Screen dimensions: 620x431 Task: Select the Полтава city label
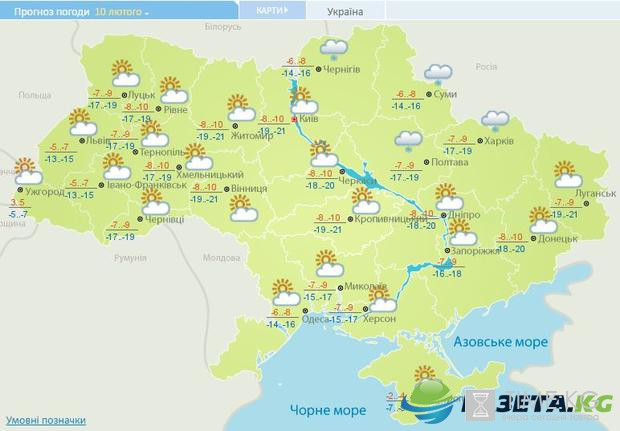tap(450, 162)
